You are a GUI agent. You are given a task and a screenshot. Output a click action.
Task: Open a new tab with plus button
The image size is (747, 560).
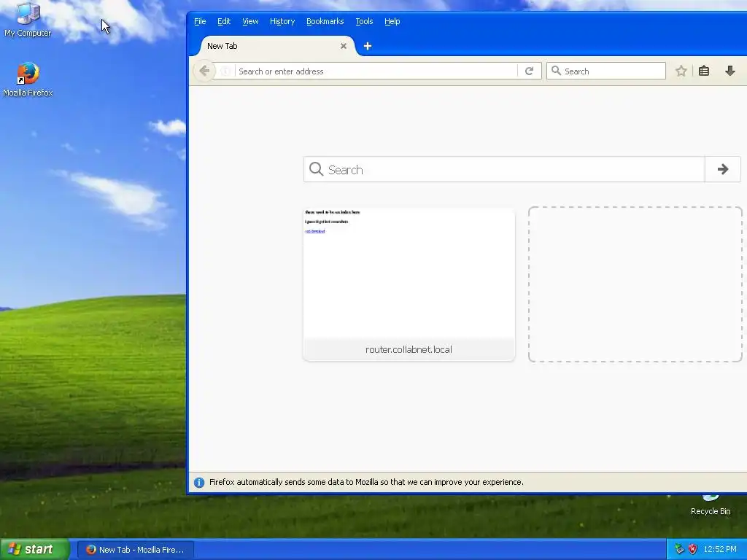pos(368,46)
